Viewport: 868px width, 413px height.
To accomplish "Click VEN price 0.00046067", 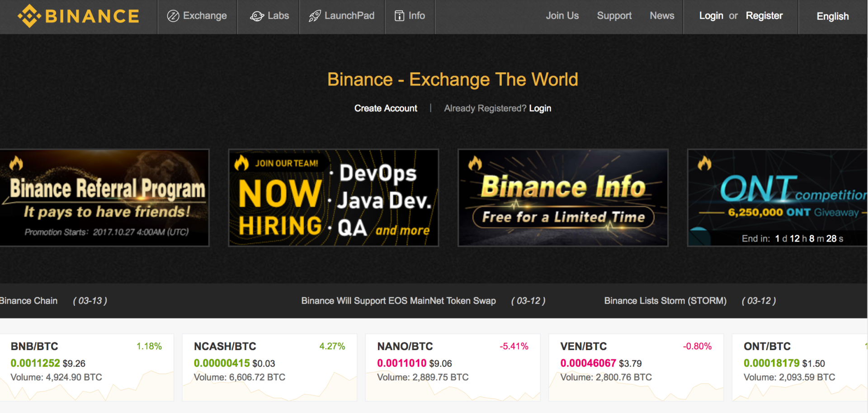I will tap(588, 363).
